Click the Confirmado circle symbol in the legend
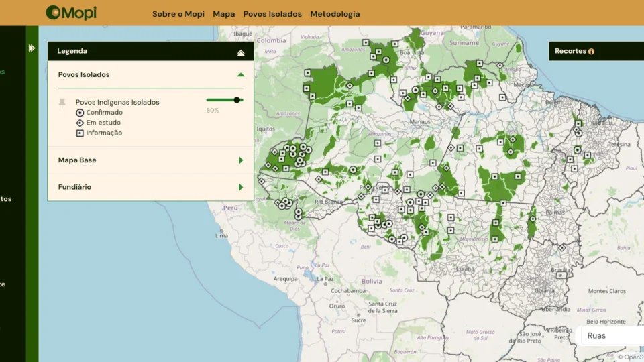644x362 pixels. [x=80, y=113]
